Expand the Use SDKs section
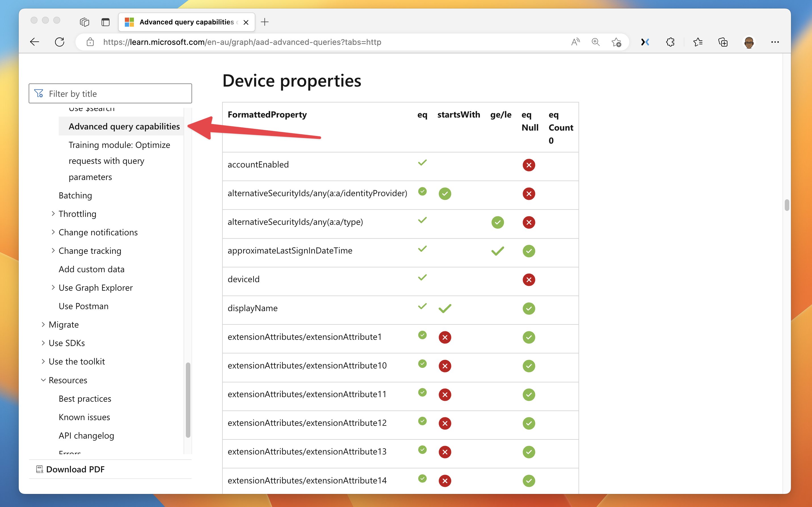 coord(43,343)
